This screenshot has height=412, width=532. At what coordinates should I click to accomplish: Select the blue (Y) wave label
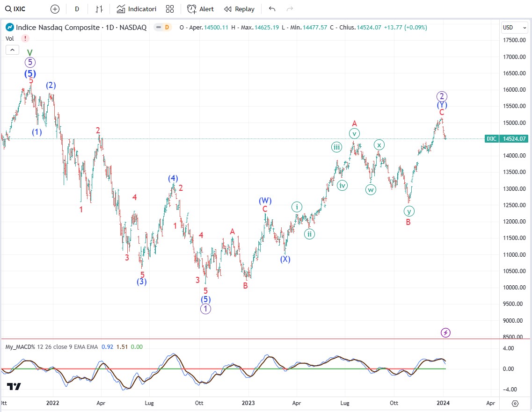(x=442, y=105)
